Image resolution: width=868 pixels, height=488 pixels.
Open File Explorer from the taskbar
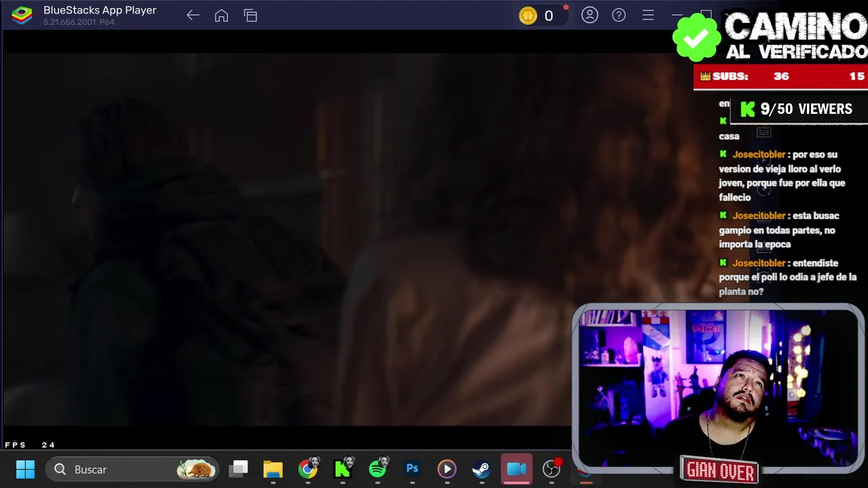click(x=273, y=469)
